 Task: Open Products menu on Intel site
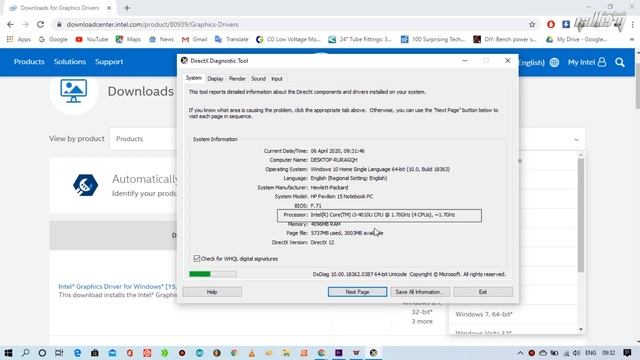[29, 62]
